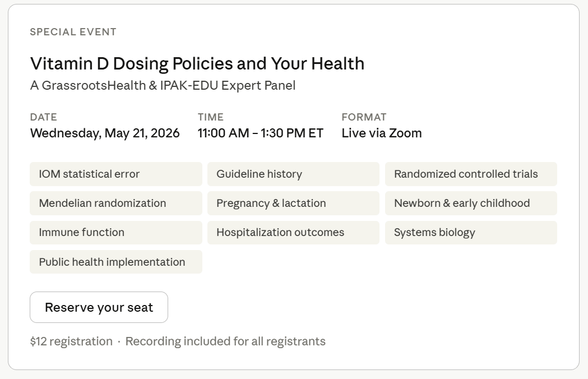This screenshot has width=588, height=379.
Task: Click the FORMAT heading label
Action: click(x=364, y=117)
